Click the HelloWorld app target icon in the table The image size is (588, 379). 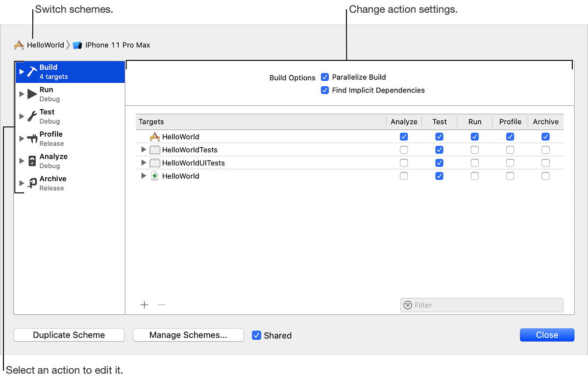coord(155,137)
